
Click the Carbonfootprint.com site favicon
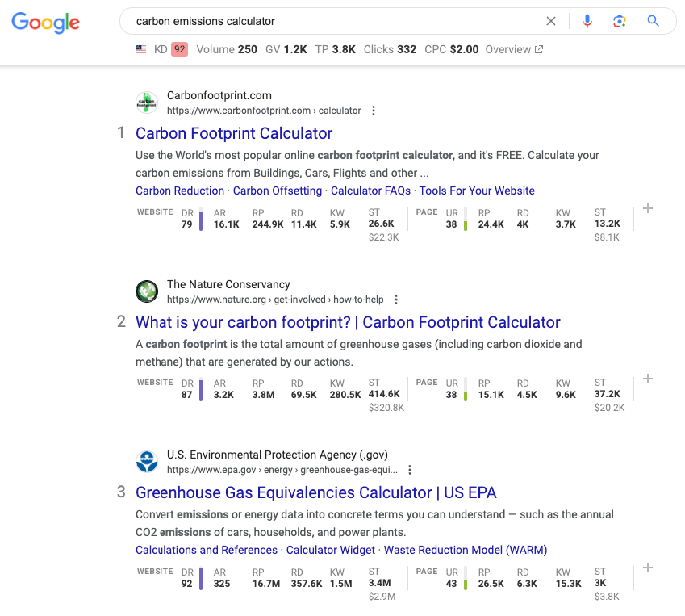click(146, 103)
